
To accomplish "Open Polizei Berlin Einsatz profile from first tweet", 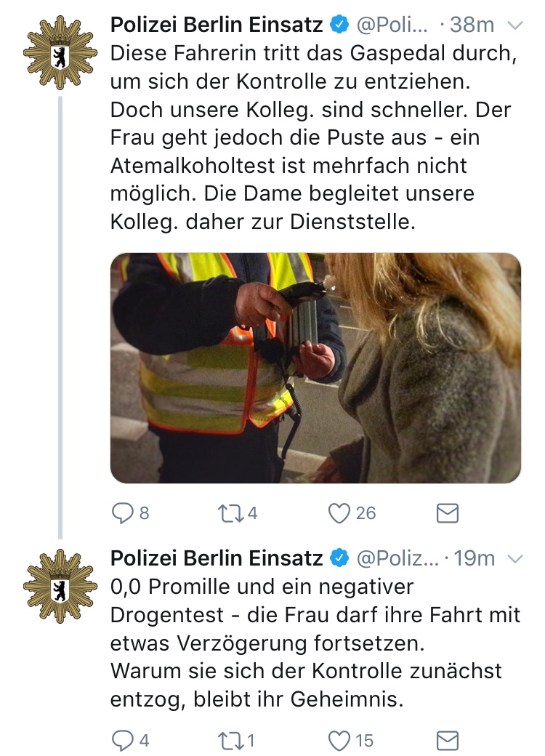I will click(x=216, y=25).
